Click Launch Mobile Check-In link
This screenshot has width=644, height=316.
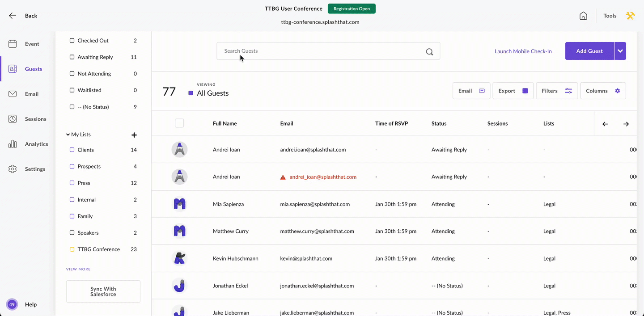point(523,51)
